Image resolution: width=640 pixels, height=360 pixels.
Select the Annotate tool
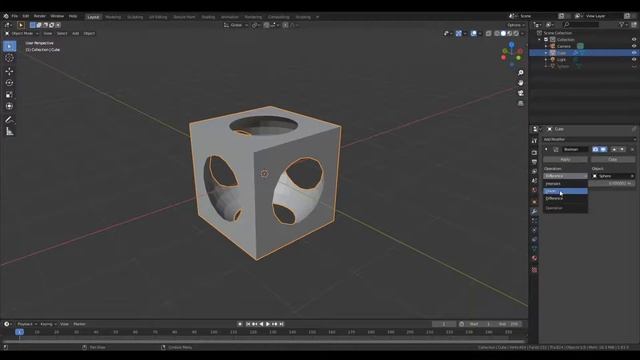[9, 120]
